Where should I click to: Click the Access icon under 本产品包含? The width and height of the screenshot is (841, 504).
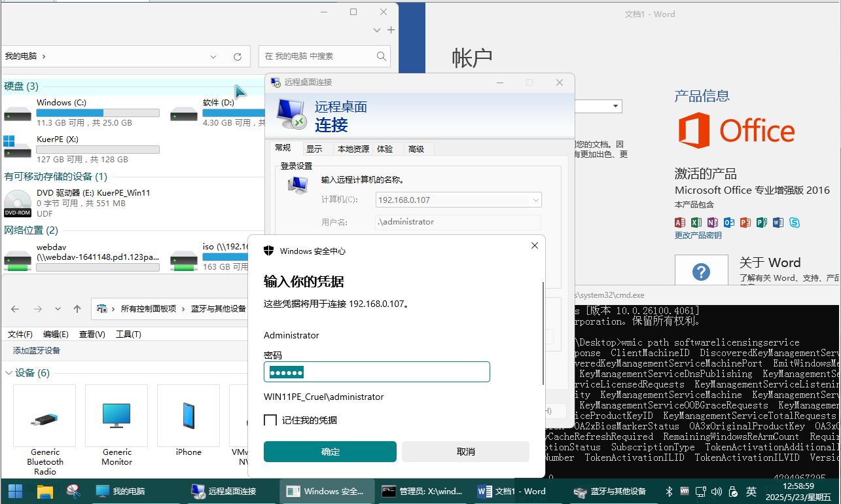point(680,223)
